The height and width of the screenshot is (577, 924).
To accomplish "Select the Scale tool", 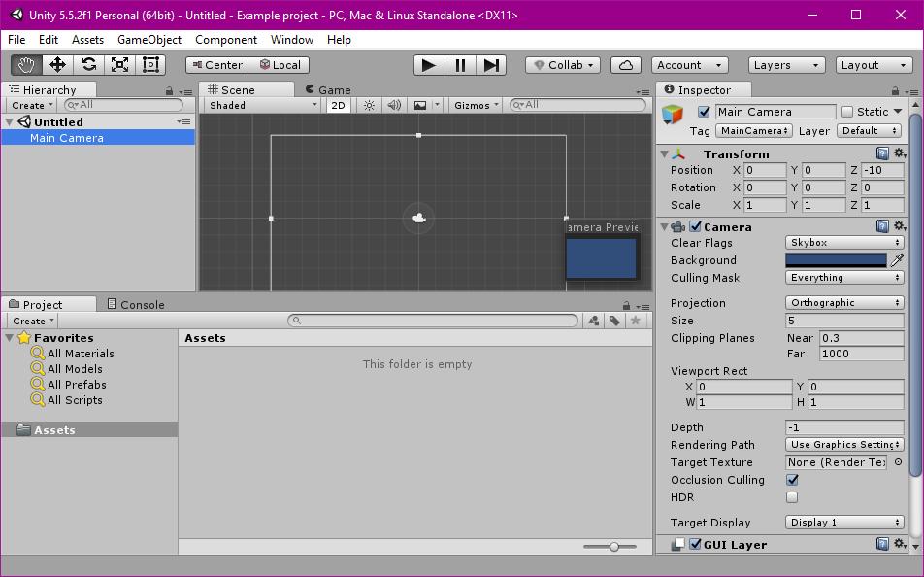I will tap(120, 65).
